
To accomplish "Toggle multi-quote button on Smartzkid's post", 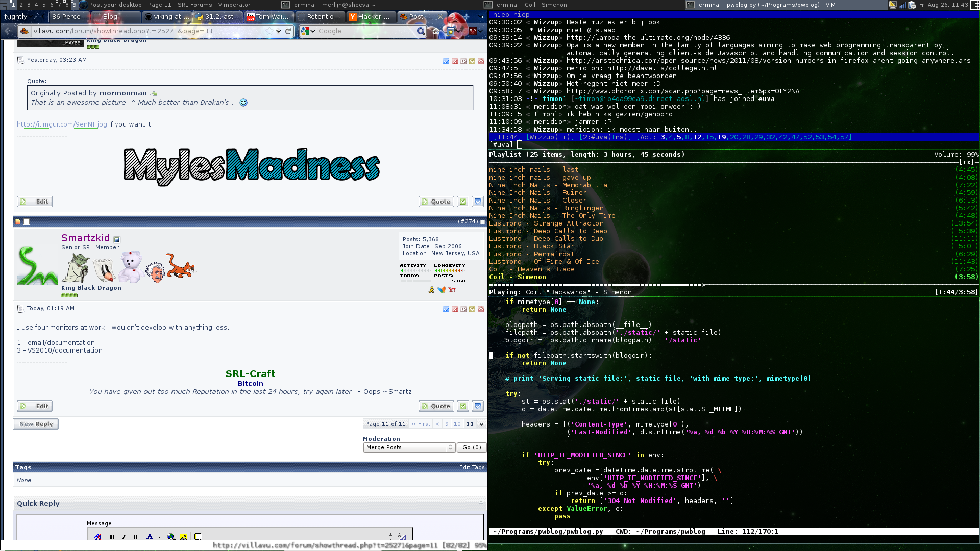I will coord(463,406).
